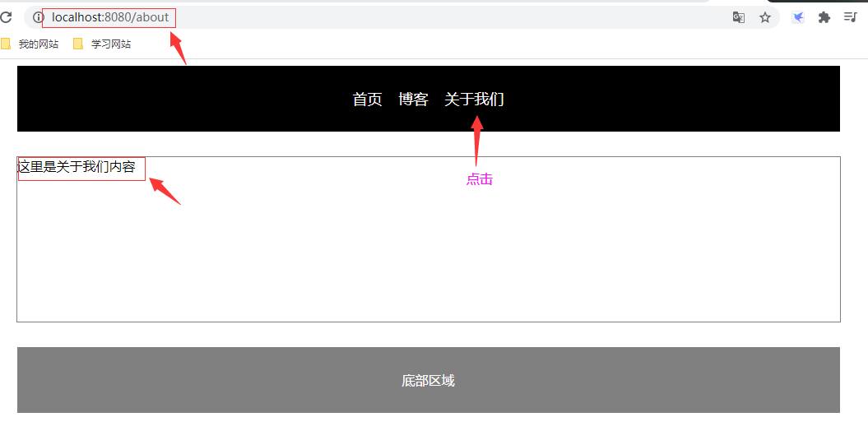Open the 博客 navigation link
Viewport: 868px width, 431px height.
click(414, 100)
